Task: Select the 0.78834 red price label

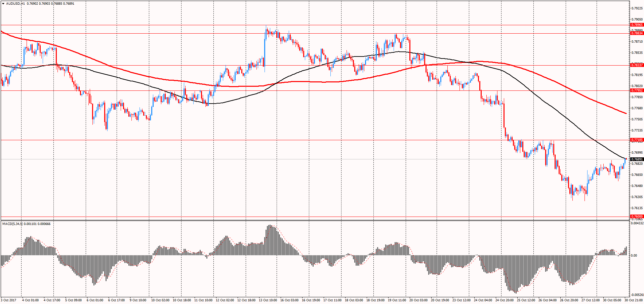Action: pos(637,33)
